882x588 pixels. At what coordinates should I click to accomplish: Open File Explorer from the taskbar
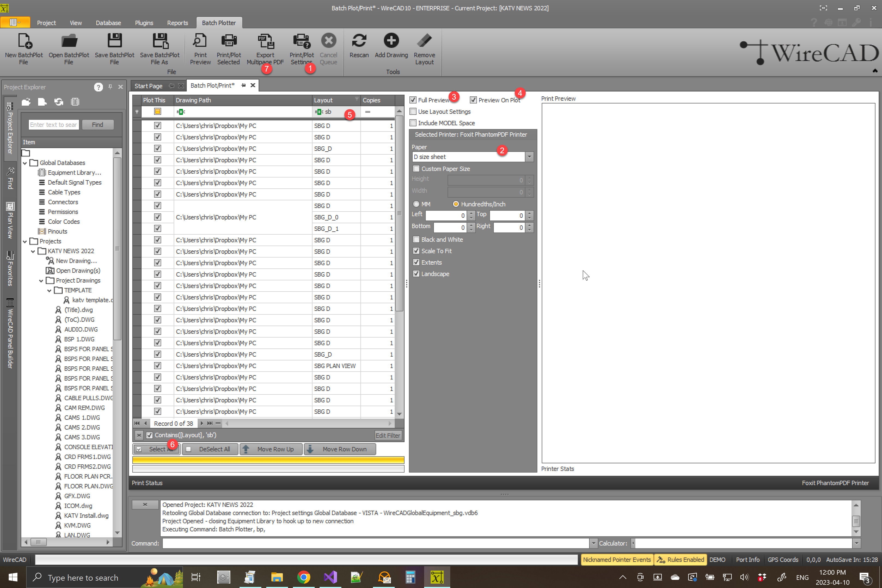277,577
